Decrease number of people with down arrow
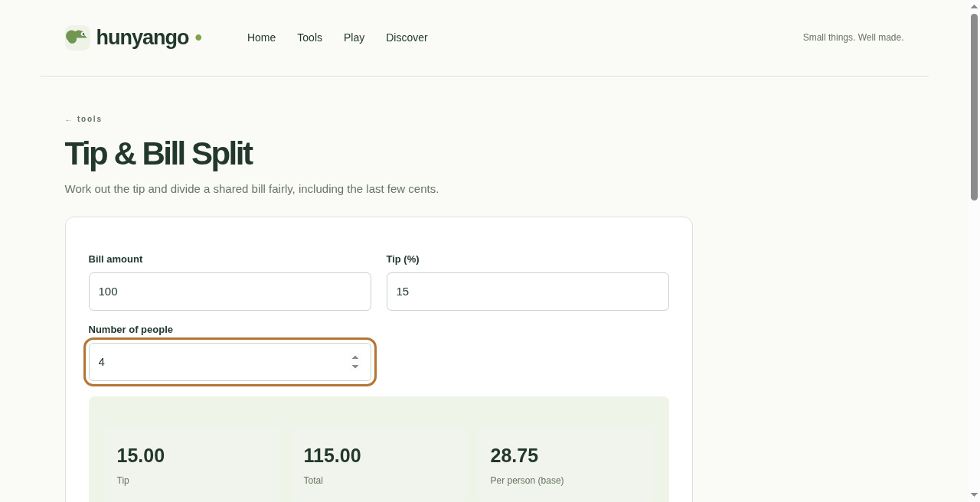980x502 pixels. (x=355, y=367)
